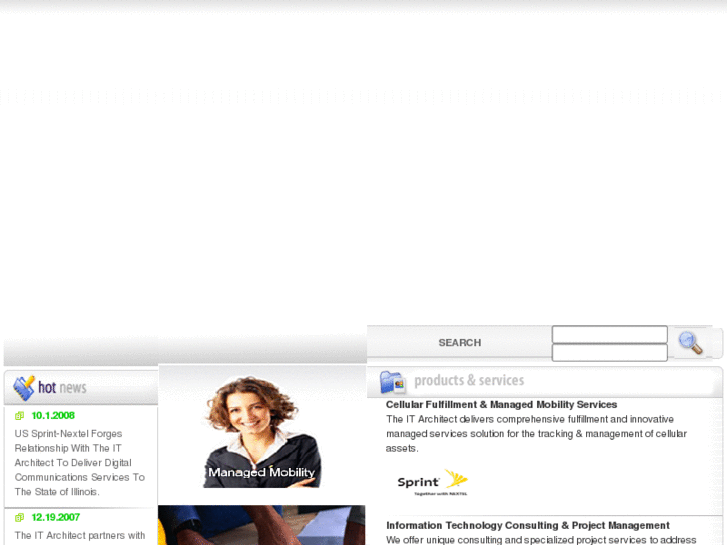Click the 'hot news' section header

click(62, 388)
